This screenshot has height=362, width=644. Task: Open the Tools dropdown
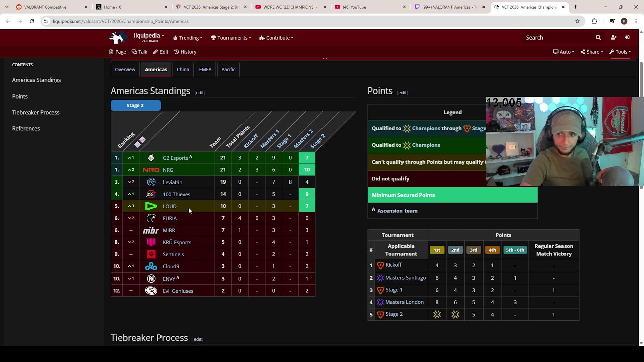(x=620, y=52)
